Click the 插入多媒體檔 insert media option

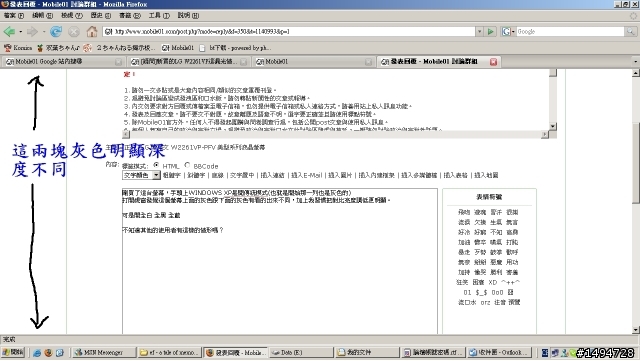[419, 175]
